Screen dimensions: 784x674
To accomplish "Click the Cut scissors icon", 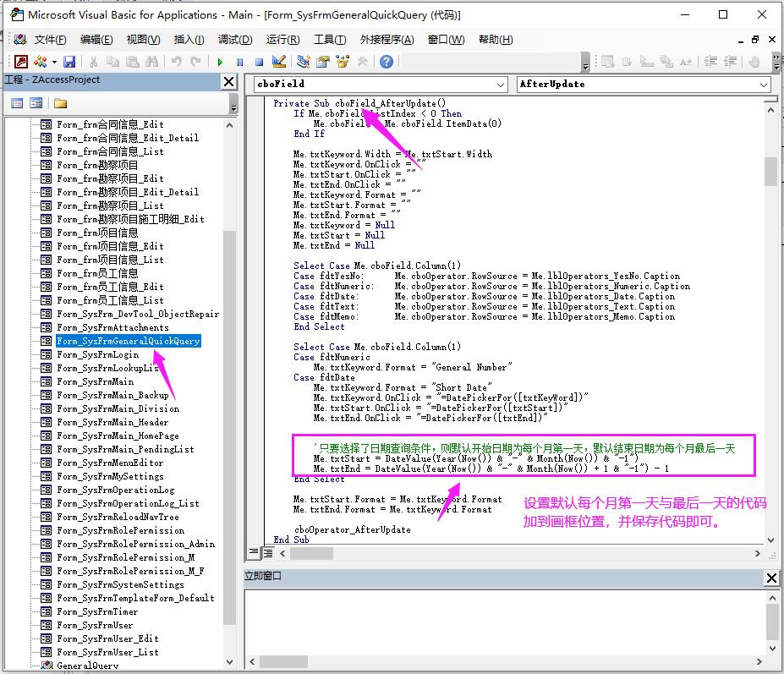I will pyautogui.click(x=93, y=62).
